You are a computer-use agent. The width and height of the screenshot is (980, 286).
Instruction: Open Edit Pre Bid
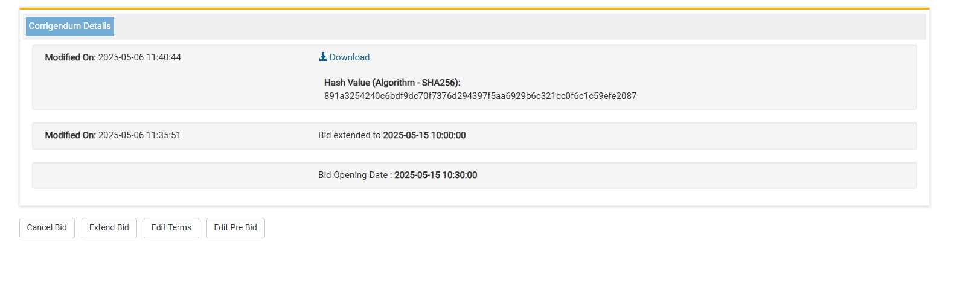[x=235, y=228]
